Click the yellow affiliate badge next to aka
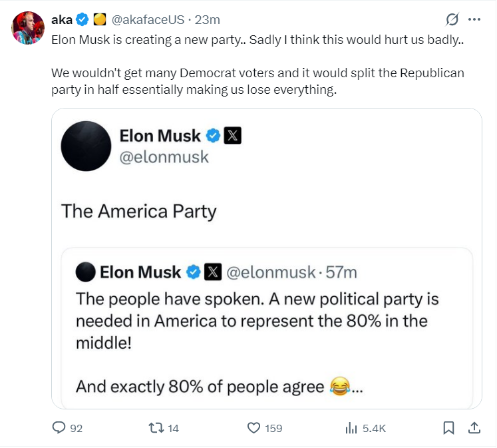Viewport: 497px width, 448px height. [100, 20]
